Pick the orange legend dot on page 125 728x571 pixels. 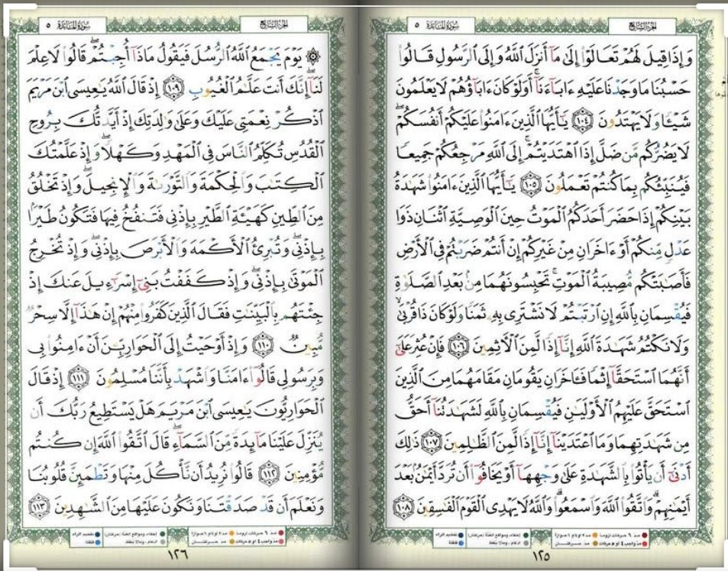pyautogui.click(x=595, y=535)
